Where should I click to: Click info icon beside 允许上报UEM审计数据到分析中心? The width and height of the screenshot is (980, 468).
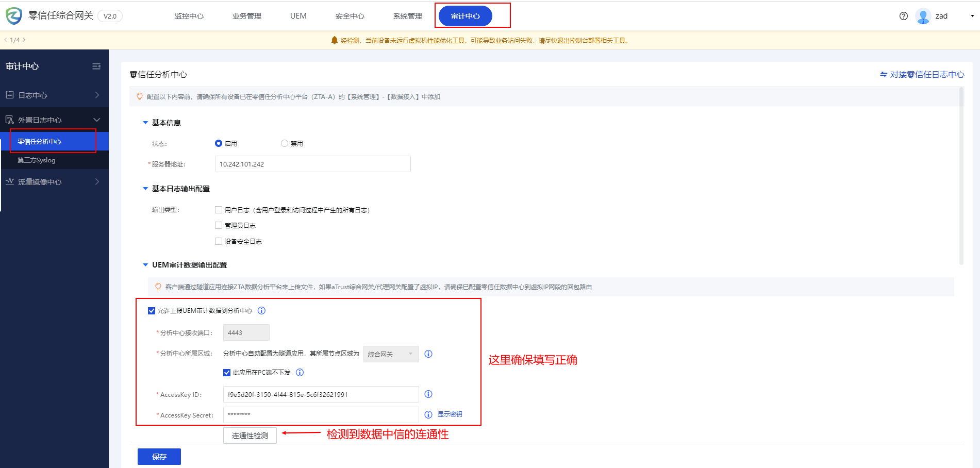point(261,311)
